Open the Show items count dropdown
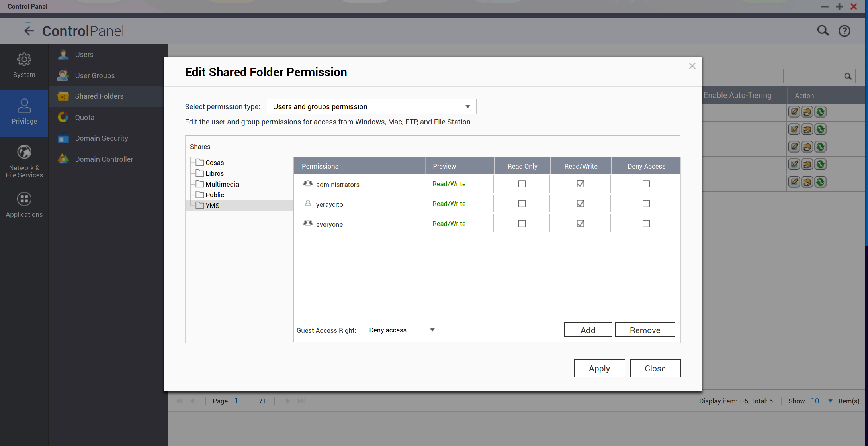 (x=830, y=401)
